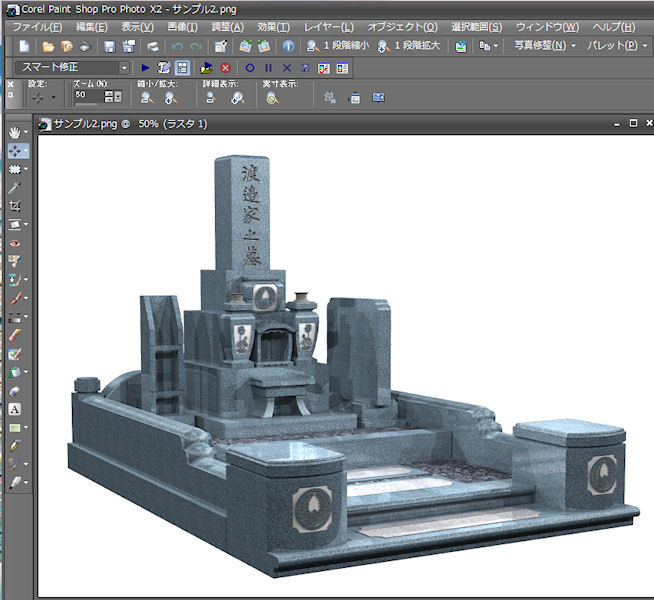Image resolution: width=654 pixels, height=600 pixels.
Task: Select the Makeover tool
Action: point(15,261)
